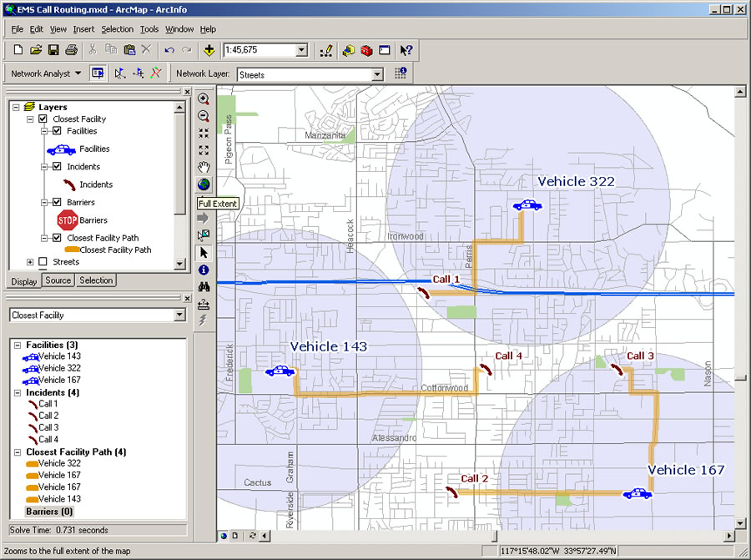751x560 pixels.
Task: Open the ArcToolbox red toolbox icon
Action: pos(366,51)
